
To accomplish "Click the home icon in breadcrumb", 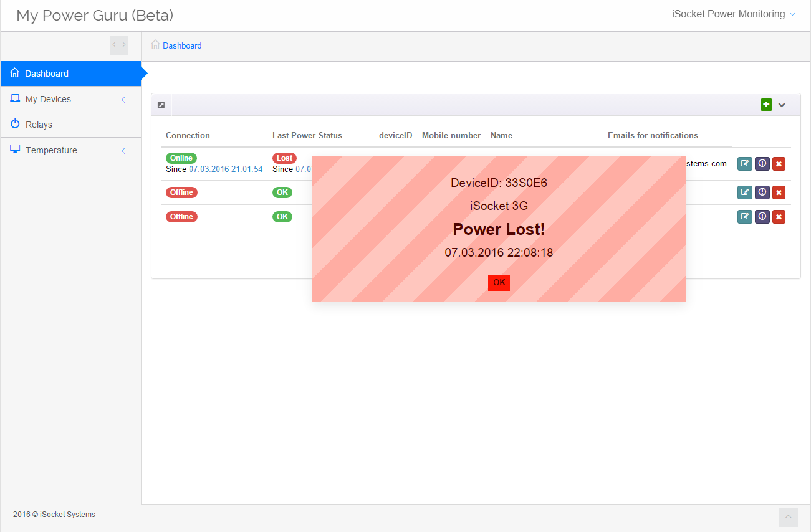I will coord(155,45).
